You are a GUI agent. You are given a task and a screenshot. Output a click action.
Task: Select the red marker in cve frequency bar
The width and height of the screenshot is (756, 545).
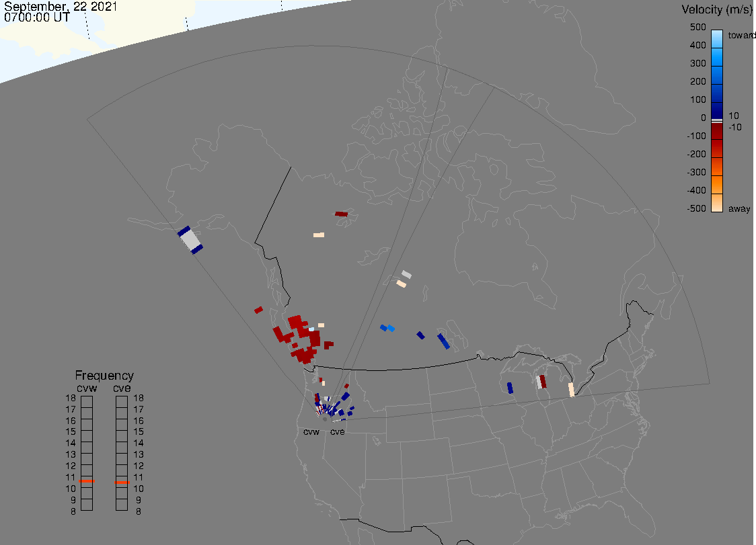[x=122, y=483]
